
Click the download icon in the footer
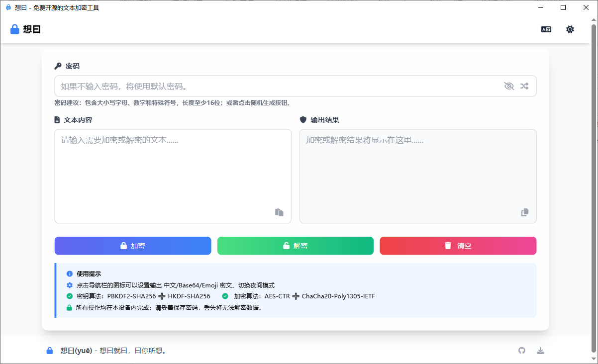tap(540, 350)
